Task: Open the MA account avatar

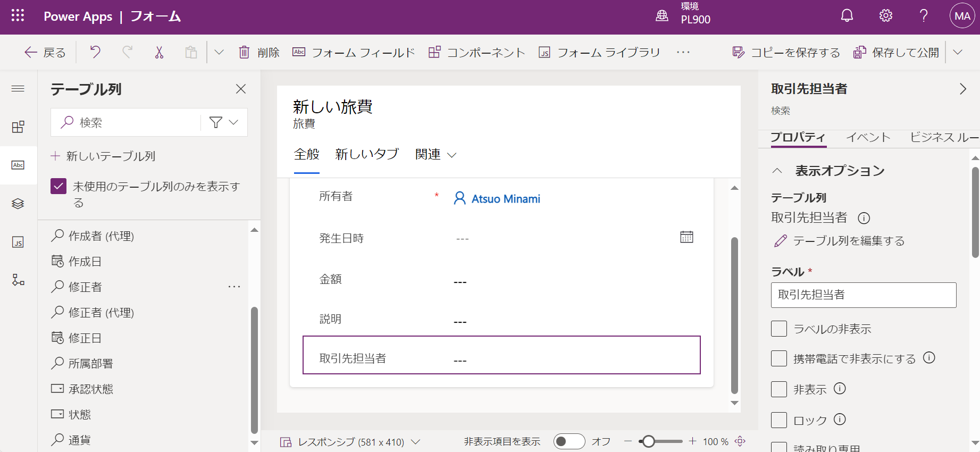Action: [x=962, y=16]
